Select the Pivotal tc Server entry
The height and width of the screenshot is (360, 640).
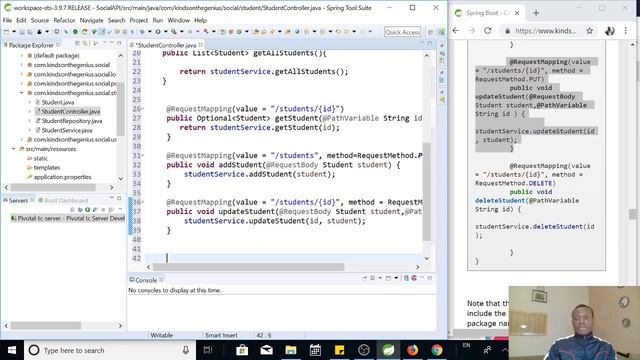(x=67, y=218)
